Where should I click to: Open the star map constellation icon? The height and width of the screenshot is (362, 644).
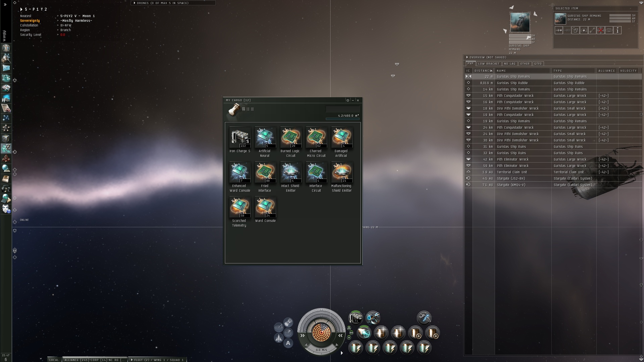(6, 118)
